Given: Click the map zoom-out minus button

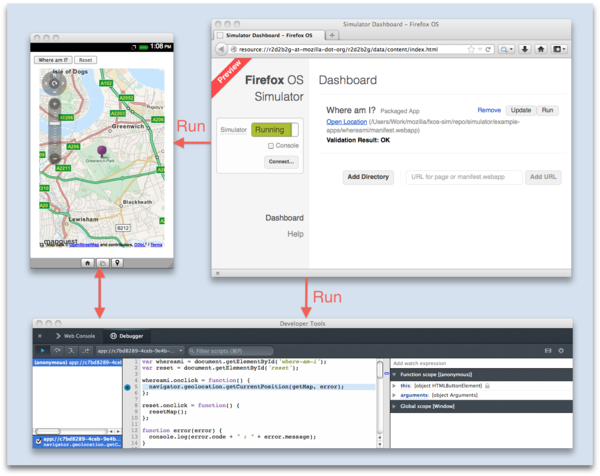Looking at the screenshot, I should pos(56,157).
